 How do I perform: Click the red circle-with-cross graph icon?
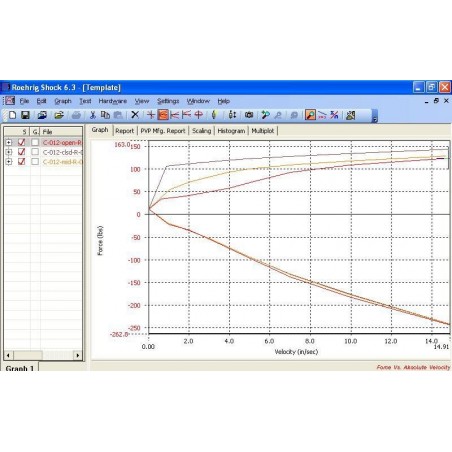(x=199, y=115)
